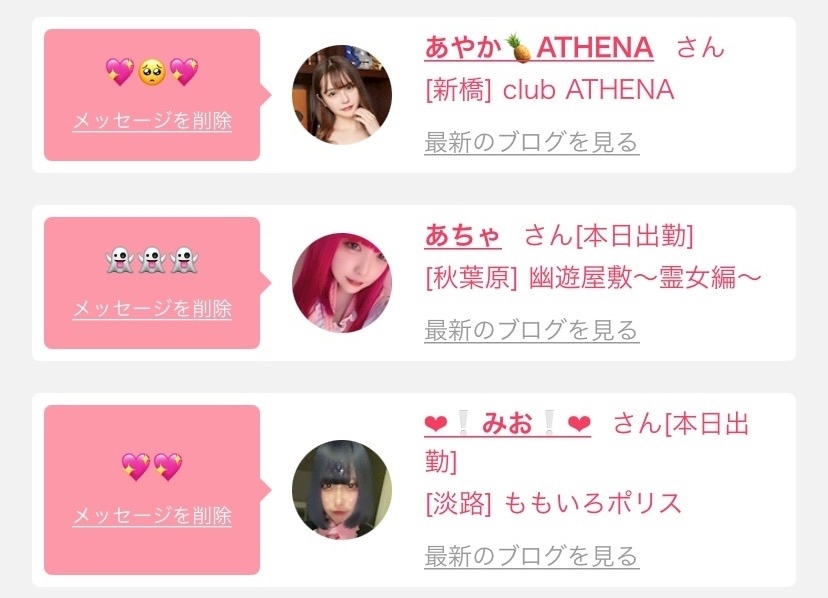Image resolution: width=828 pixels, height=598 pixels.
Task: Click the right sparkling heart in first message
Action: [x=184, y=72]
